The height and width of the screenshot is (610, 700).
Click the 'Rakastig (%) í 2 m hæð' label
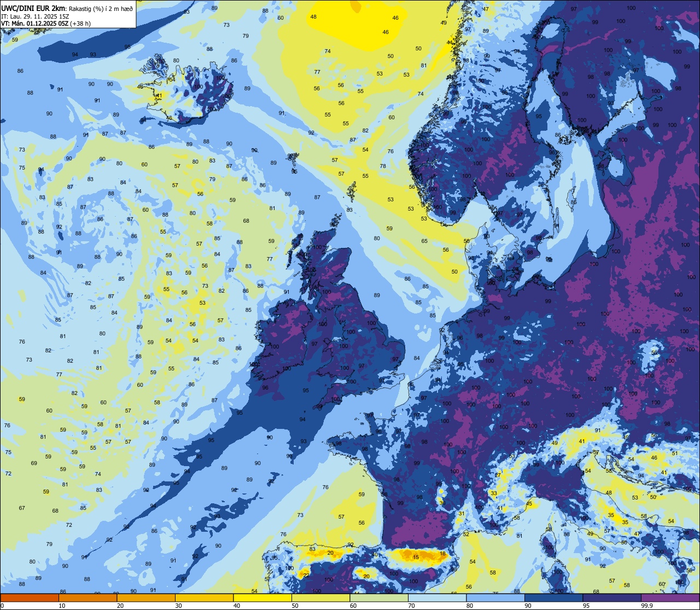pos(101,8)
